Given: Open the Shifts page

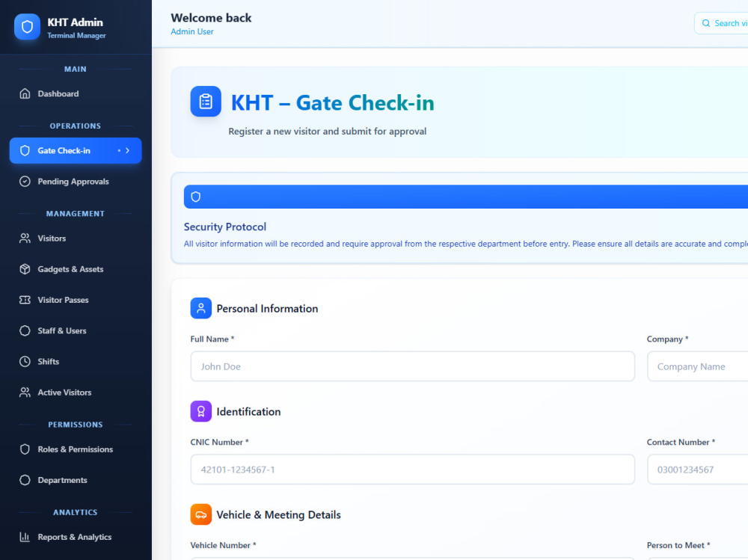Looking at the screenshot, I should click(76, 362).
